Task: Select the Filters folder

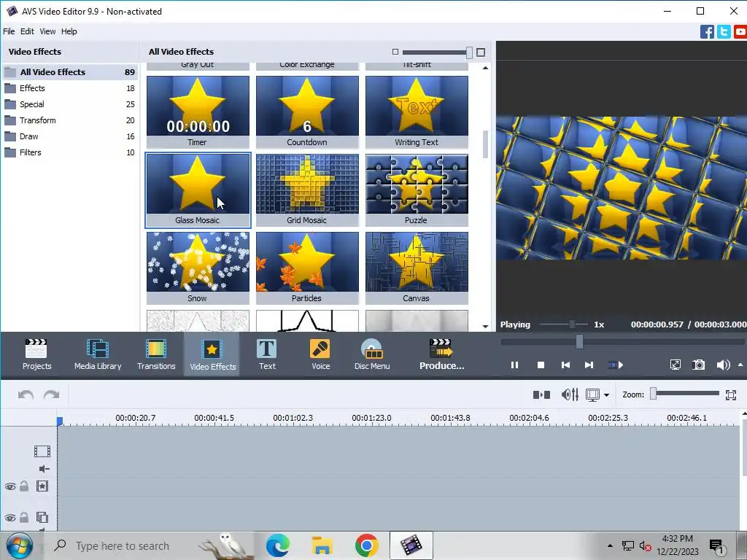Action: coord(70,153)
